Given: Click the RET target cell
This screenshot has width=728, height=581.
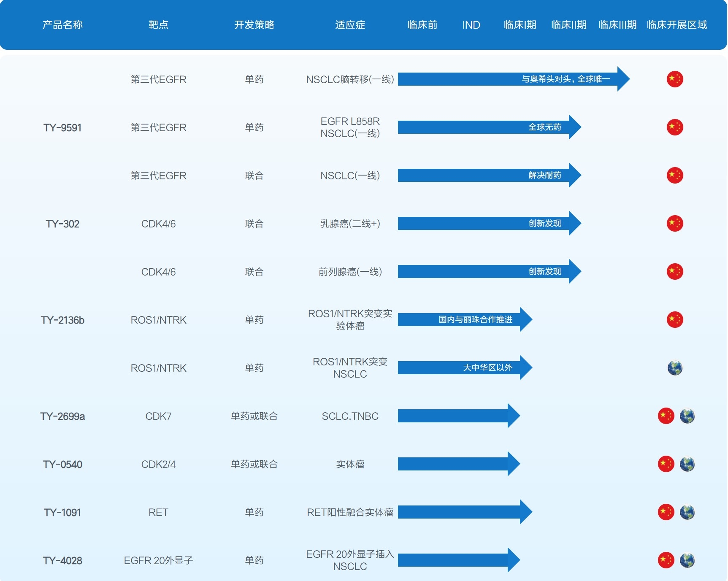Looking at the screenshot, I should (x=158, y=512).
